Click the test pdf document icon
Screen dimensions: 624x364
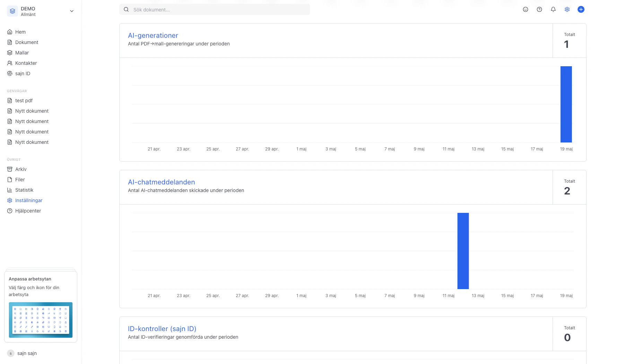tap(10, 101)
